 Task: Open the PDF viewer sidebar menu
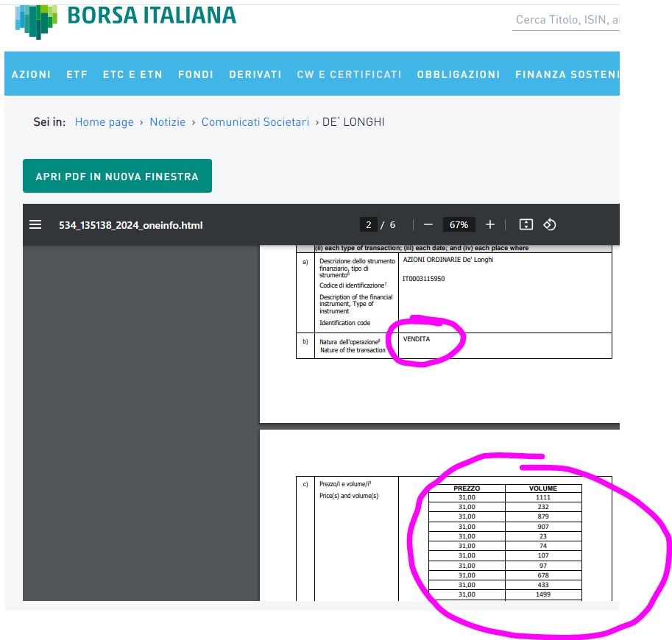tap(35, 224)
